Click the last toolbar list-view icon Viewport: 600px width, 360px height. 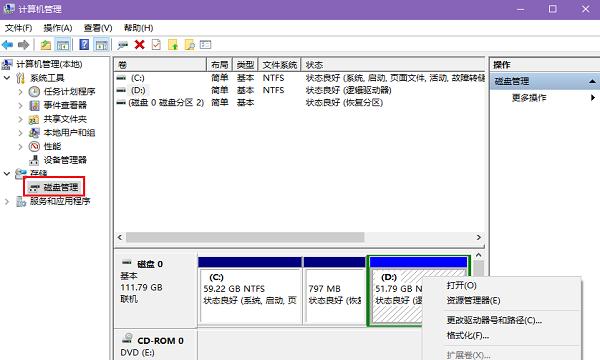click(205, 45)
